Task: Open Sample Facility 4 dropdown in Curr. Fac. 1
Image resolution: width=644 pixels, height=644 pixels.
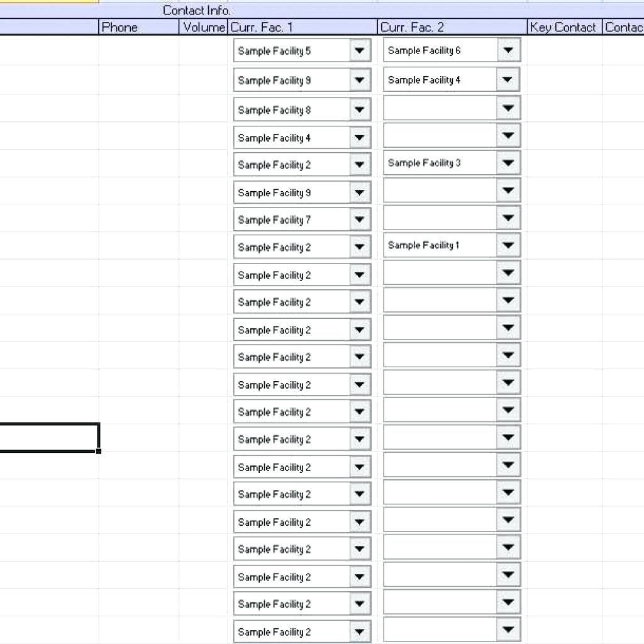Action: pos(360,138)
